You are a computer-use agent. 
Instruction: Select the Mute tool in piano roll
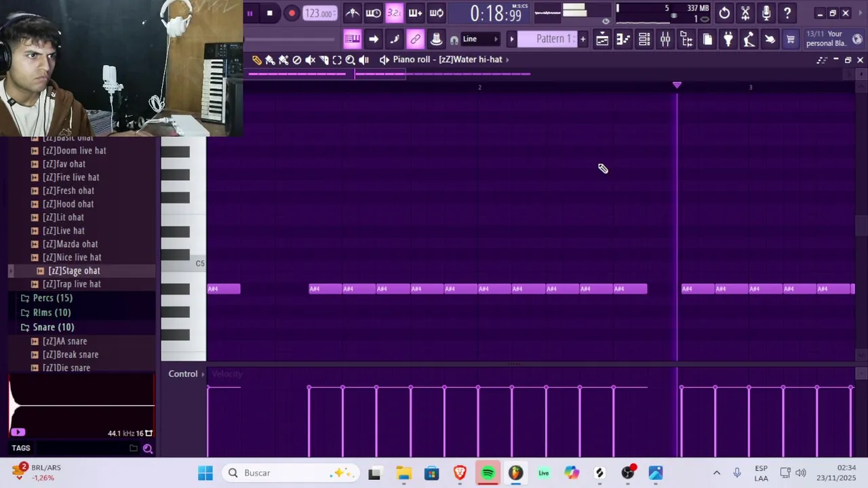click(310, 60)
